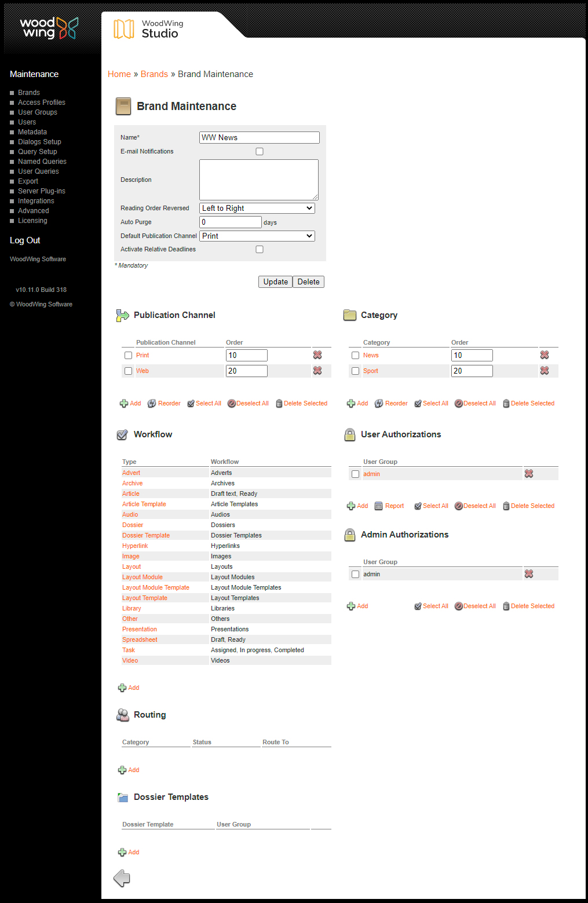
Task: Click the Add plus icon in Admin Authorizations
Action: (351, 606)
